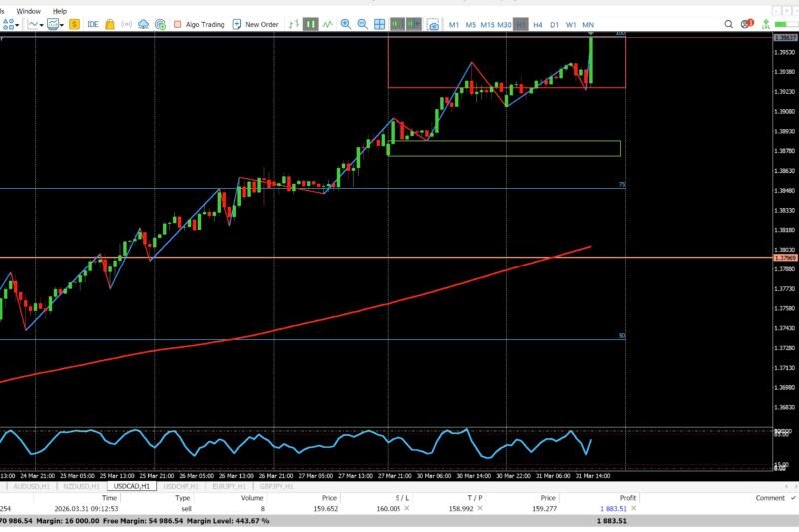This screenshot has width=799, height=532.
Task: Switch to bar chart display icon
Action: 293,24
